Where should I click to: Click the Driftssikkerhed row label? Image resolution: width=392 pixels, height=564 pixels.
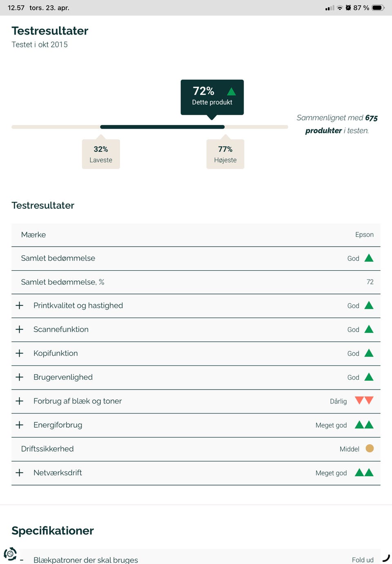(47, 449)
